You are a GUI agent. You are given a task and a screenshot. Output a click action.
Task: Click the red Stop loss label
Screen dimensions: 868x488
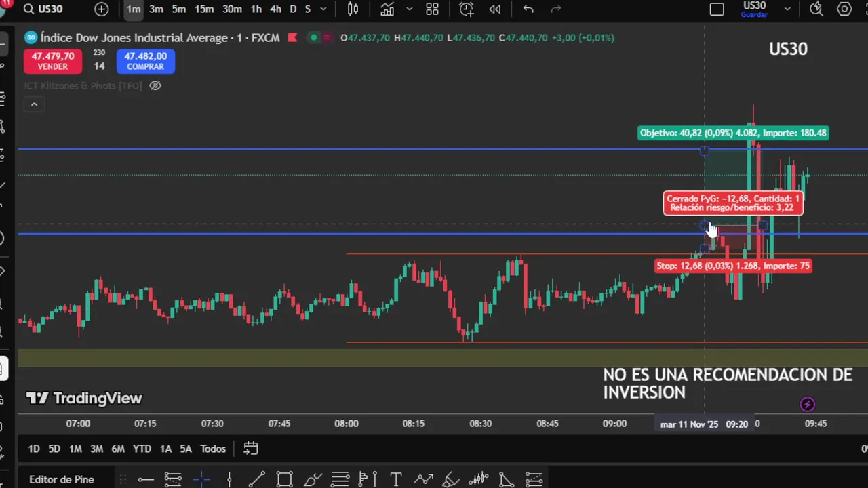click(733, 266)
